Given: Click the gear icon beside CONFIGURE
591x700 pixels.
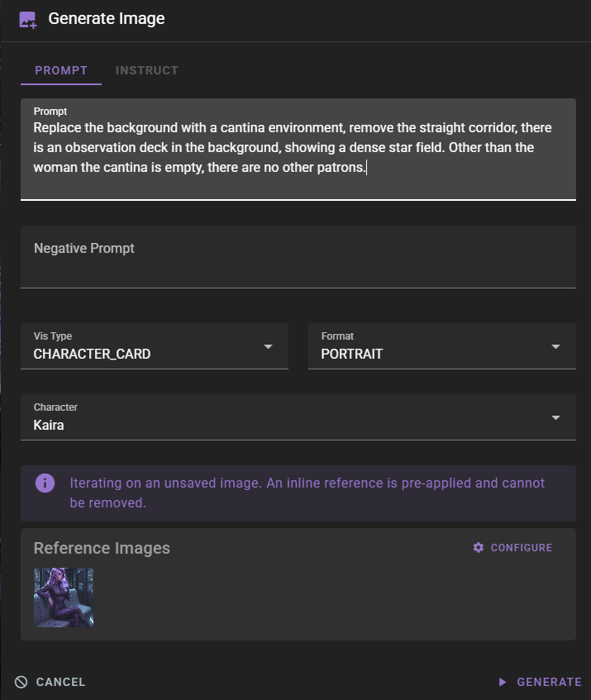Looking at the screenshot, I should pos(477,547).
